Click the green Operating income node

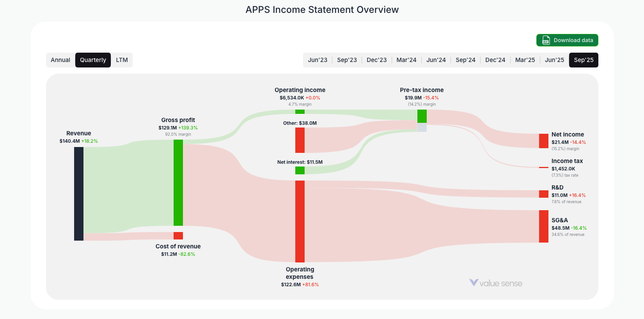point(300,112)
